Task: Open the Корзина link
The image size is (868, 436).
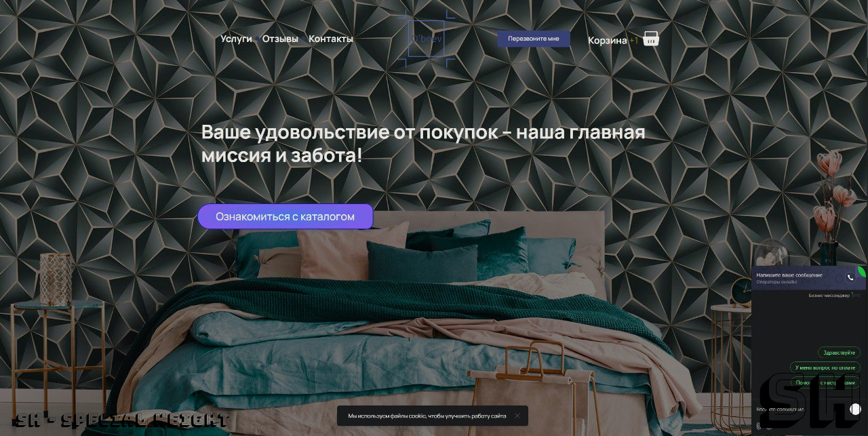Action: 608,40
